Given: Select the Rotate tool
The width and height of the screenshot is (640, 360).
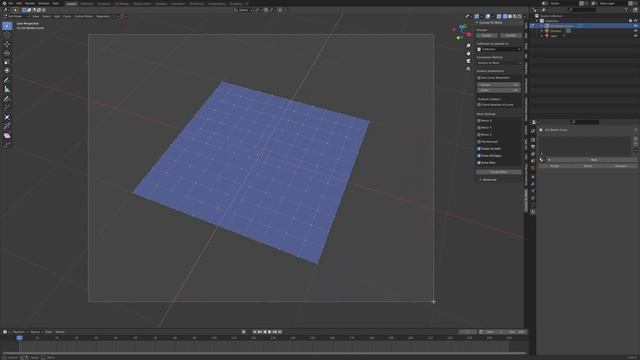Looking at the screenshot, I should tap(7, 53).
